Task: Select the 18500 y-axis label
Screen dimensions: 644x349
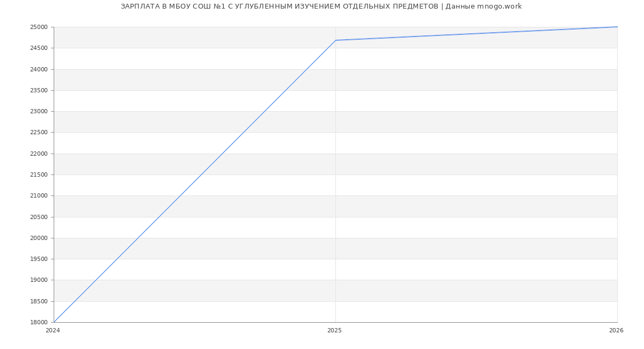Action: [39, 302]
